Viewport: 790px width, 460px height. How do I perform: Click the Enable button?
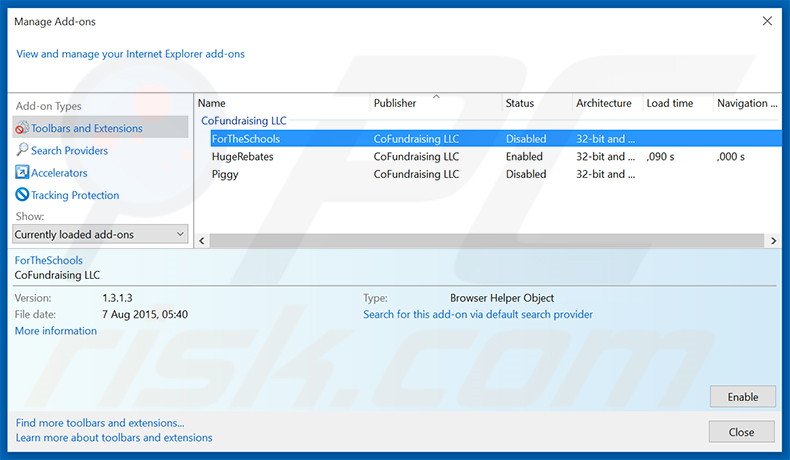pos(743,397)
